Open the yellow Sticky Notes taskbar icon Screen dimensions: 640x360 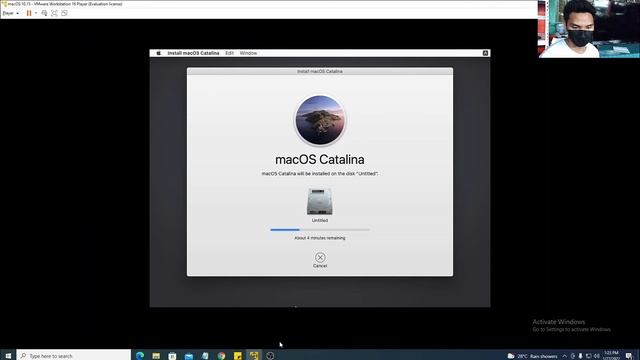point(238,356)
